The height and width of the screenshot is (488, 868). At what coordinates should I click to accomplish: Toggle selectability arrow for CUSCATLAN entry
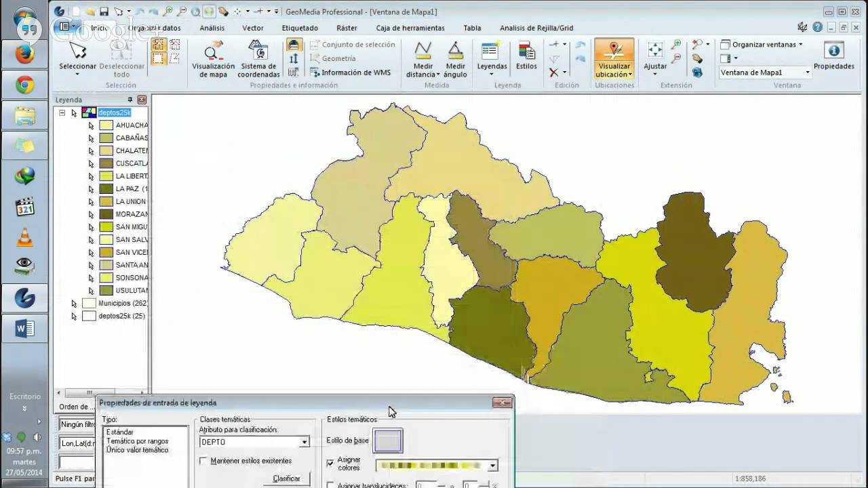tap(91, 163)
